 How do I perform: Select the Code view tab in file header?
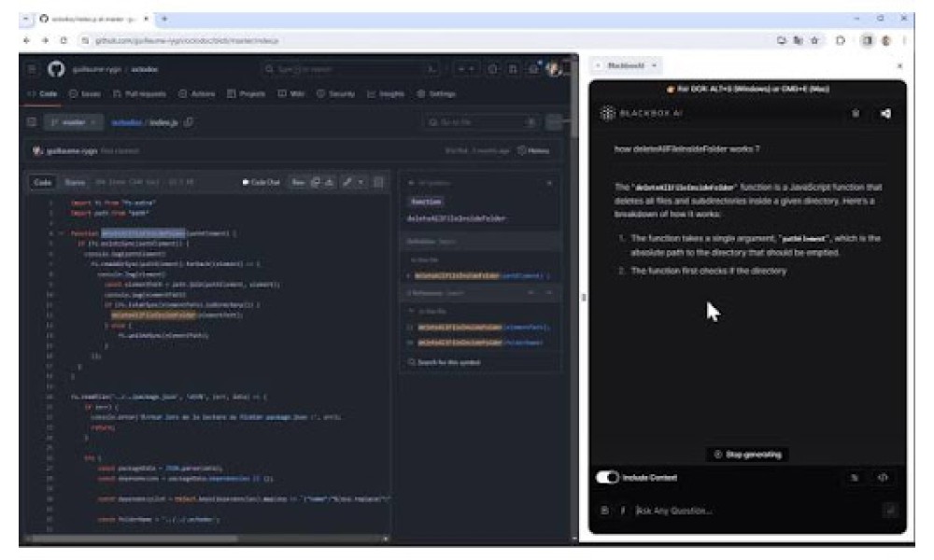tap(42, 182)
